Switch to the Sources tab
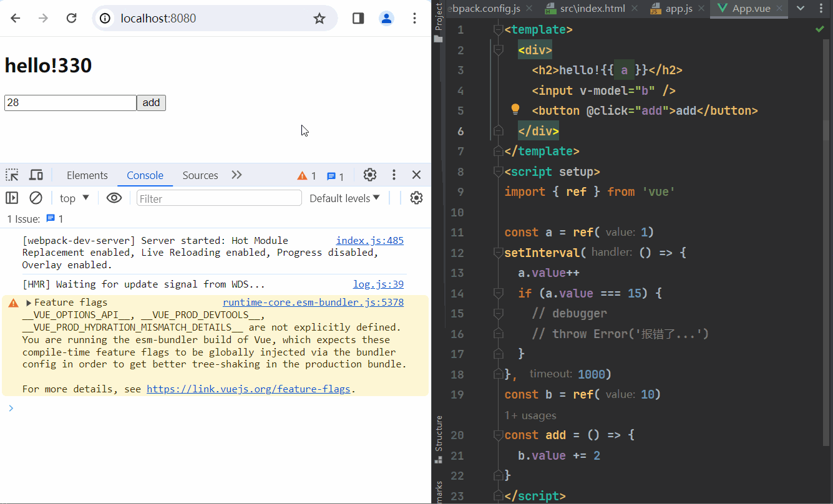Image resolution: width=833 pixels, height=504 pixels. (x=200, y=175)
